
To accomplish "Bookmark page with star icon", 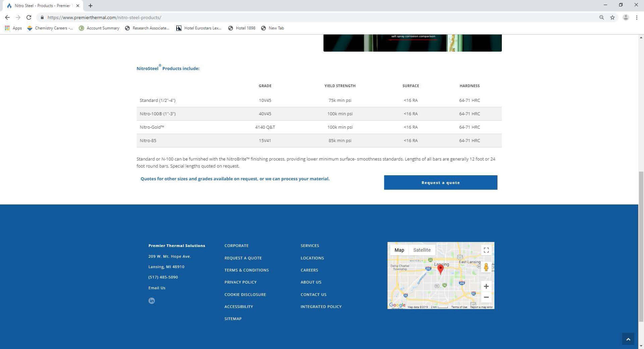I will [612, 17].
